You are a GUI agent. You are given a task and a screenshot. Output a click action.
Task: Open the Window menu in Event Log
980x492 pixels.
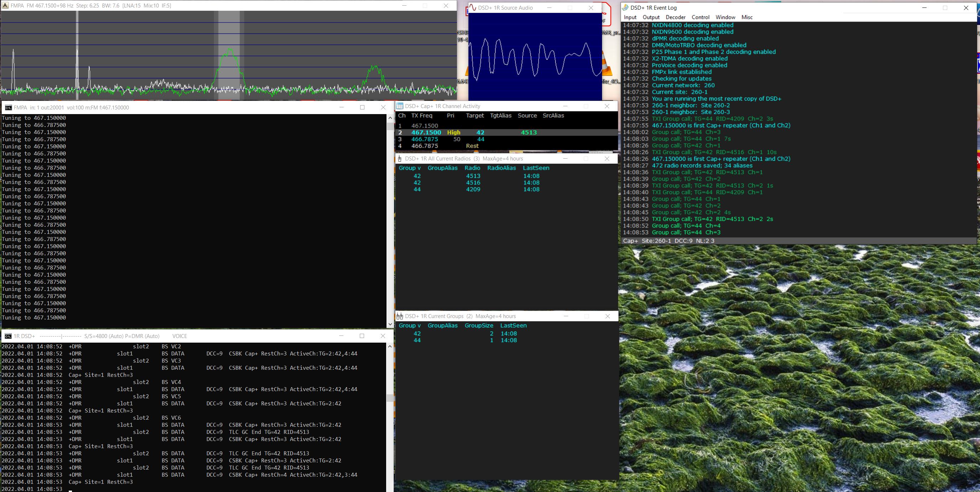[725, 17]
